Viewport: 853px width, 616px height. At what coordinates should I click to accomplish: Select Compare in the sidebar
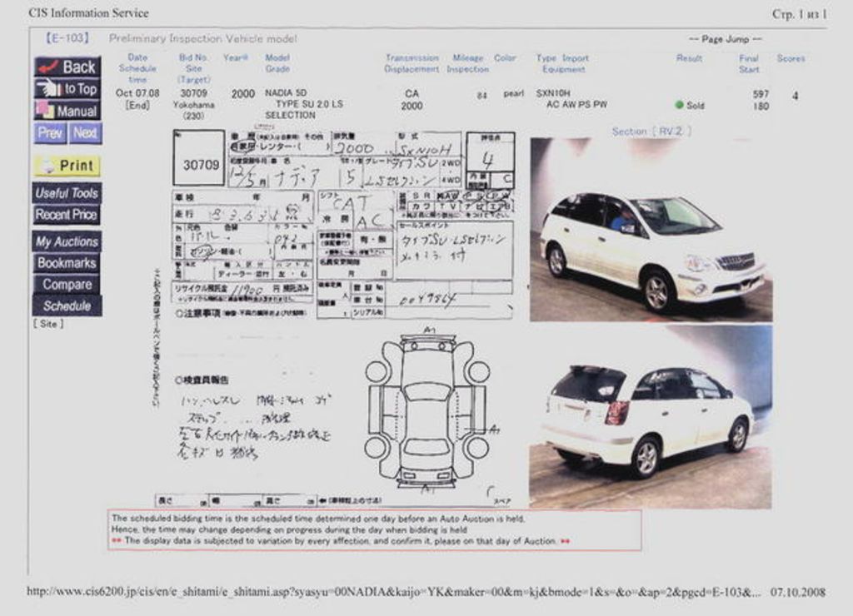click(67, 285)
